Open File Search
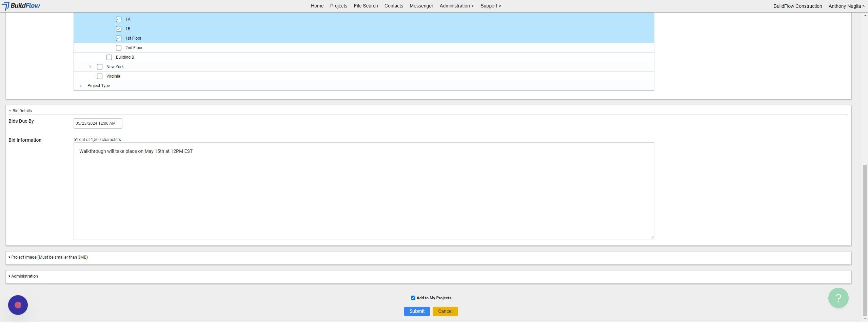The width and height of the screenshot is (868, 323). click(x=366, y=6)
